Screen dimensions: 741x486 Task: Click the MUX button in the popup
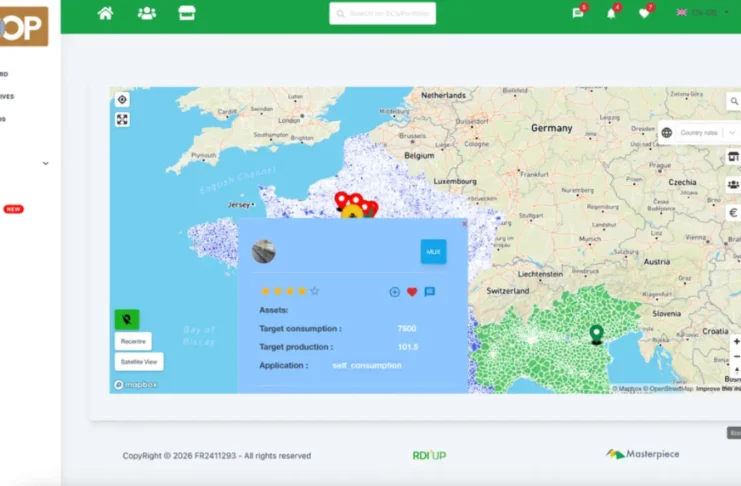(x=433, y=252)
